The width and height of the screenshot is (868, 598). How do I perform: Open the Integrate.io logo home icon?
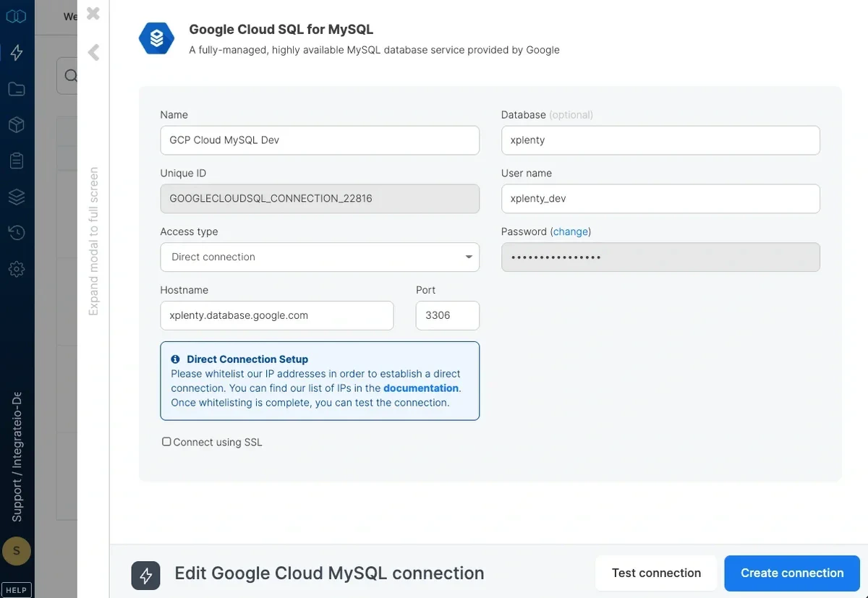pos(16,15)
